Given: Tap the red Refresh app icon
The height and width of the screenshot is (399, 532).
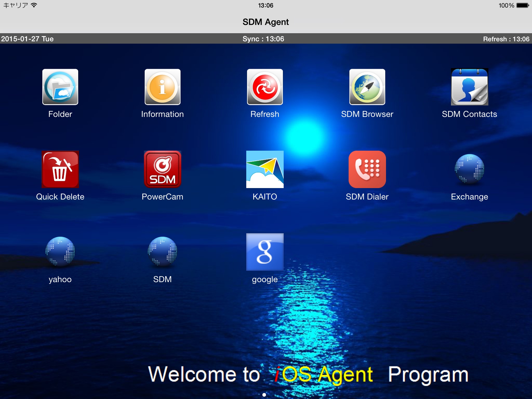Looking at the screenshot, I should [x=265, y=87].
